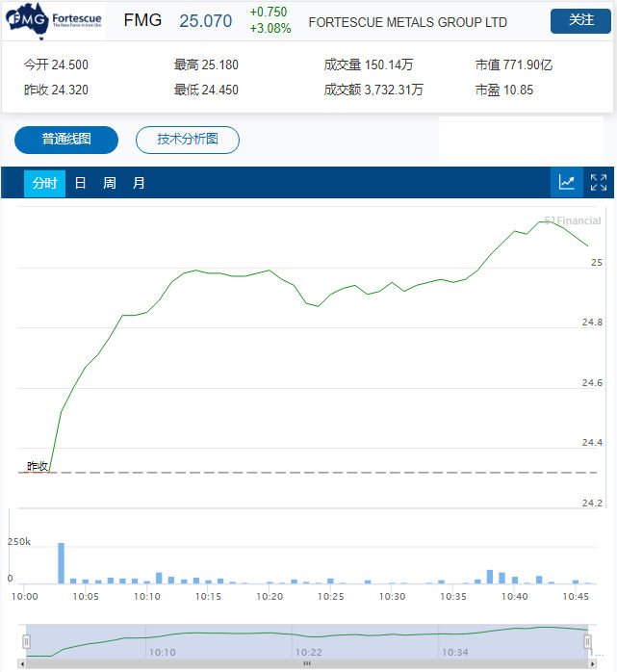Click the tallest volume bar near 10:03

[62, 563]
